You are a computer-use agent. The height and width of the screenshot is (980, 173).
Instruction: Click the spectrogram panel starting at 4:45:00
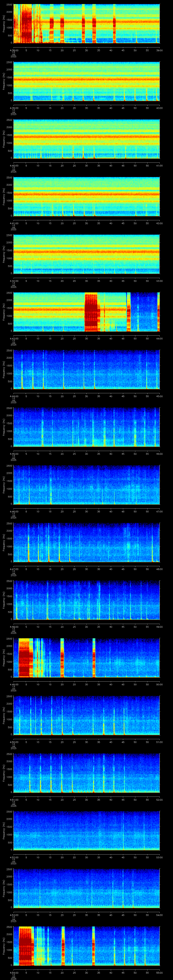[x=87, y=427]
